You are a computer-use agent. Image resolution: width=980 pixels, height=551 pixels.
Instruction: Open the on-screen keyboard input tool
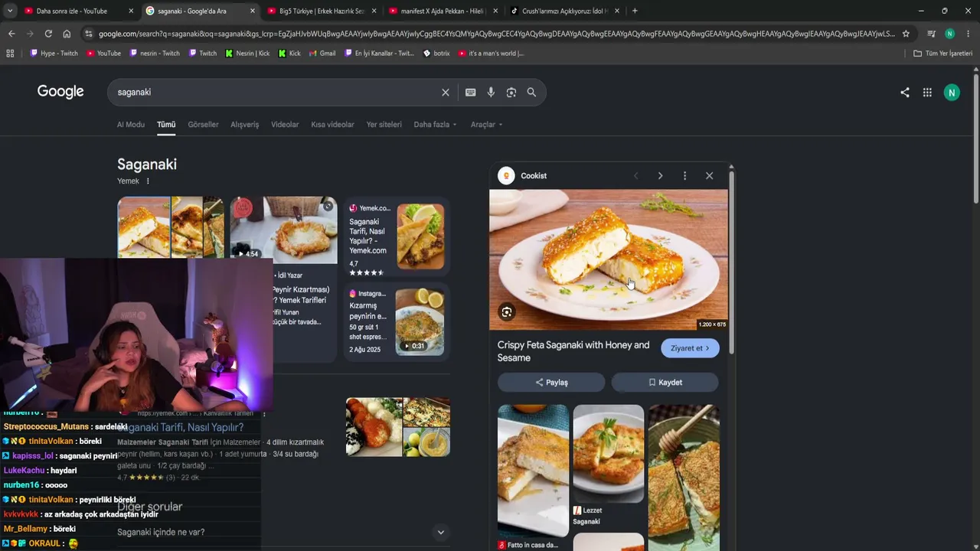coord(471,93)
